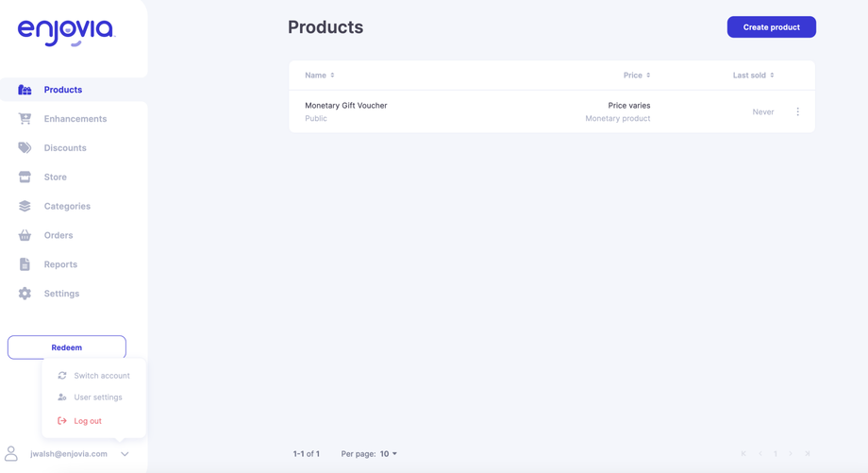Screen dimensions: 868x473
Task: Click Log out in account menu
Action: [88, 421]
